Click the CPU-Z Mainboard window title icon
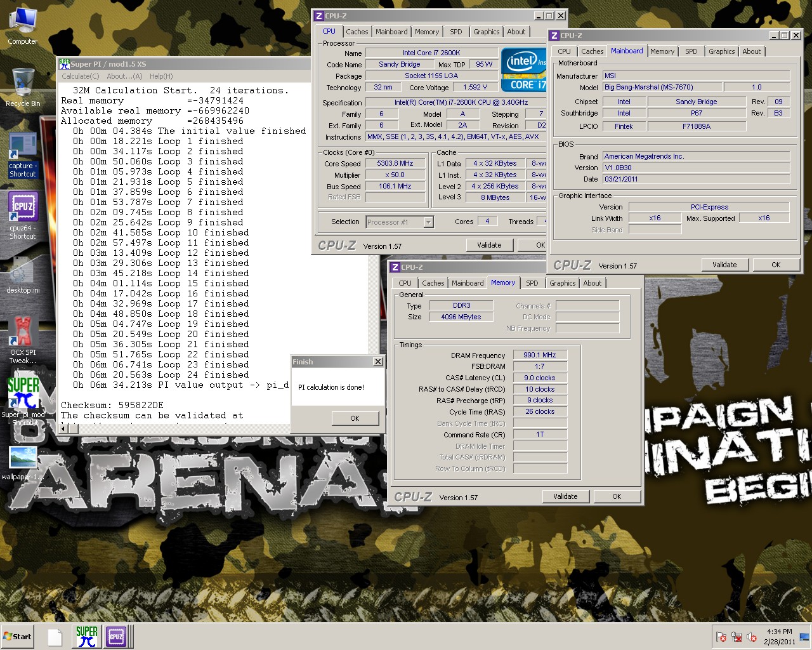 tap(554, 36)
